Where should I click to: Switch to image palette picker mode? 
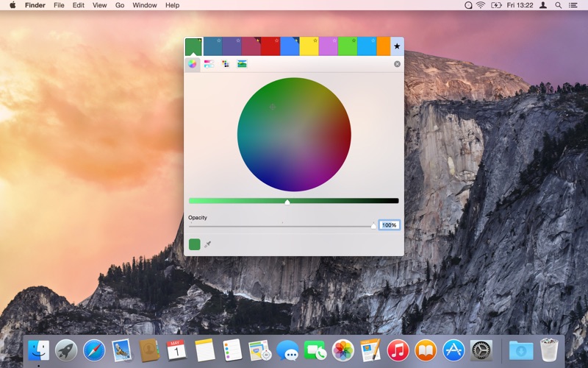click(x=242, y=64)
